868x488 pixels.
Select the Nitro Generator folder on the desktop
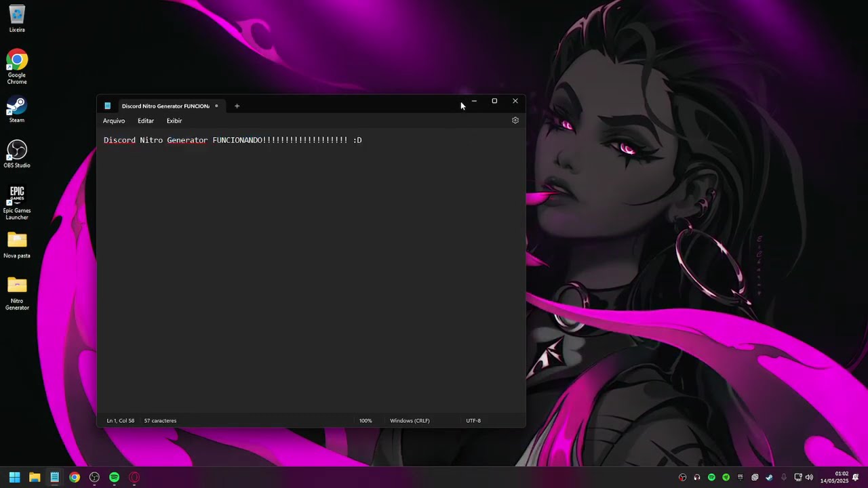tap(17, 293)
